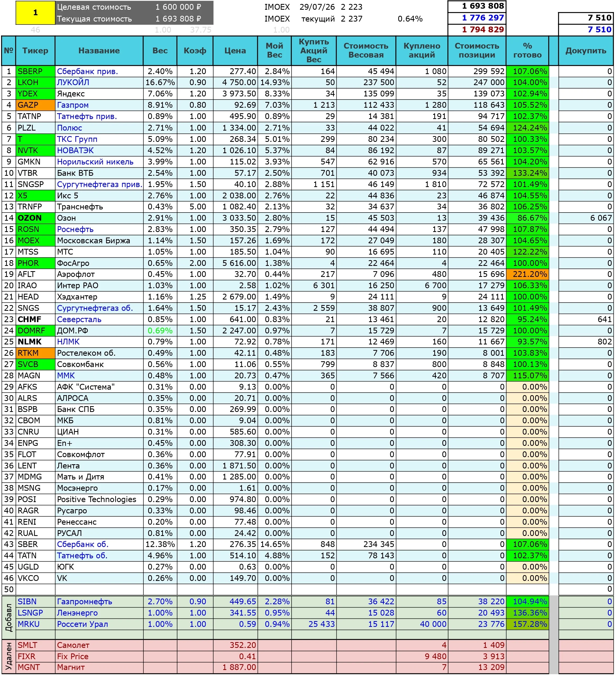This screenshot has height=676, width=616.
Task: Select the SVCB ticker cell
Action: (x=35, y=364)
